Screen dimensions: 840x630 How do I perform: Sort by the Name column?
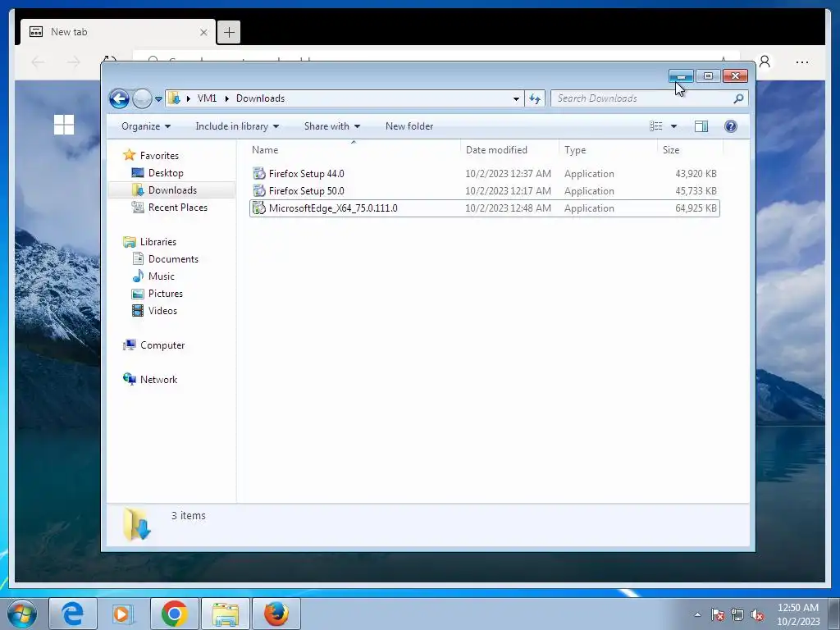pyautogui.click(x=353, y=150)
